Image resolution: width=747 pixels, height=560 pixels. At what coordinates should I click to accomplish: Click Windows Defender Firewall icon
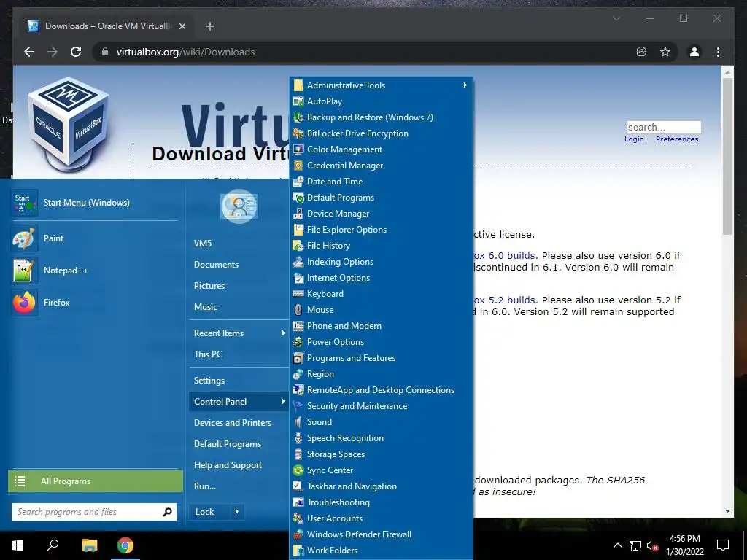pyautogui.click(x=298, y=534)
